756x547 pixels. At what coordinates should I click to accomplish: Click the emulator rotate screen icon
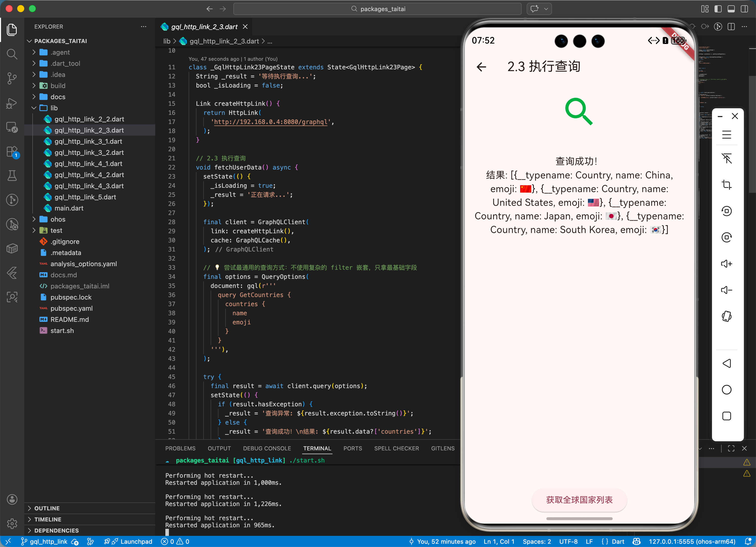(x=726, y=316)
